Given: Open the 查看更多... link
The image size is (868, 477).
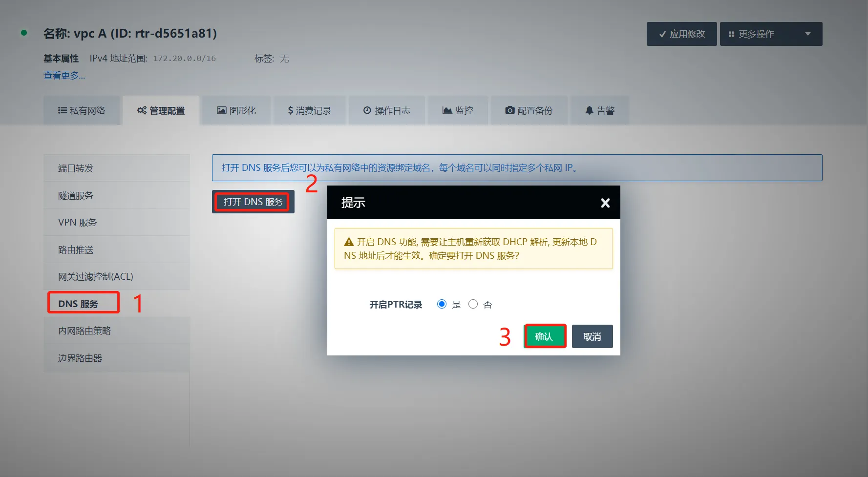Looking at the screenshot, I should 64,76.
